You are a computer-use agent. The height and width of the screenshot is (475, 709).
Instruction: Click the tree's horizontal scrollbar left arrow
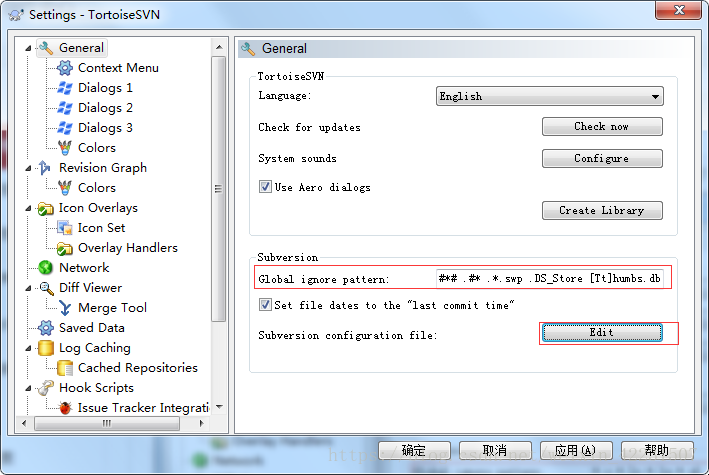(x=24, y=423)
